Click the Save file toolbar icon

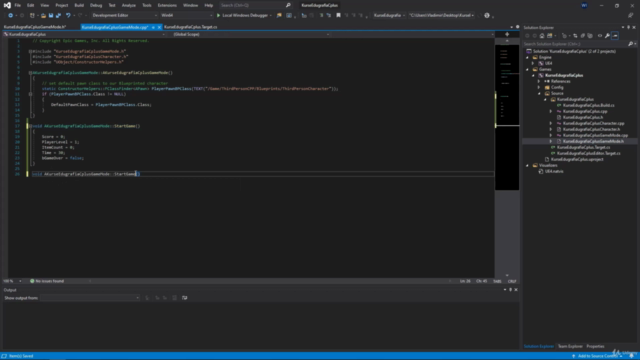51,16
